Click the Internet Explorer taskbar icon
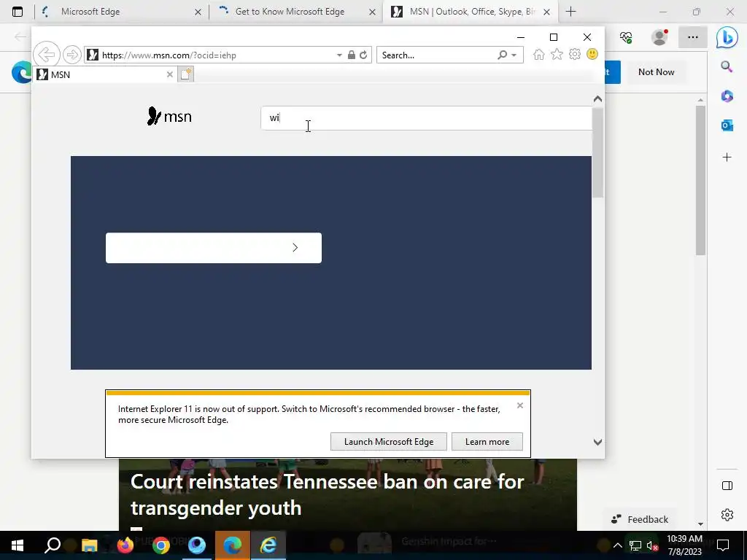The height and width of the screenshot is (560, 747). tap(268, 545)
